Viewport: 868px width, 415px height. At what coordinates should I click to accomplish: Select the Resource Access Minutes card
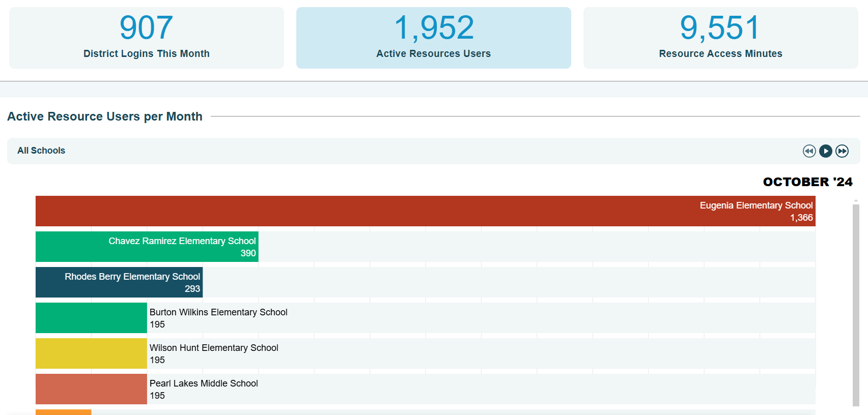click(721, 38)
